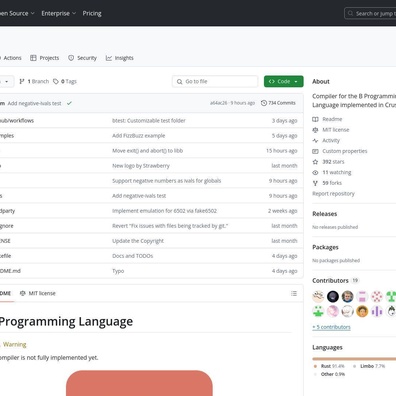This screenshot has width=396, height=396.
Task: Open Custom properties link
Action: (x=345, y=151)
